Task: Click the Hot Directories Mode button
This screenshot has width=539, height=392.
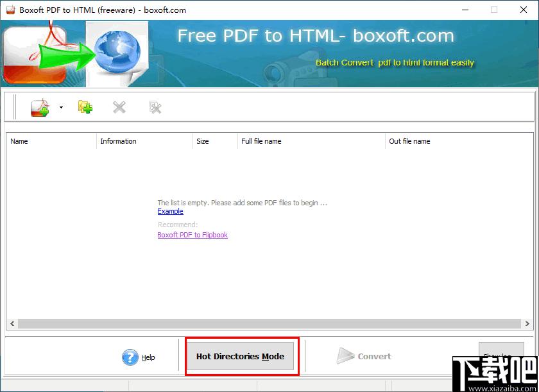Action: 240,356
